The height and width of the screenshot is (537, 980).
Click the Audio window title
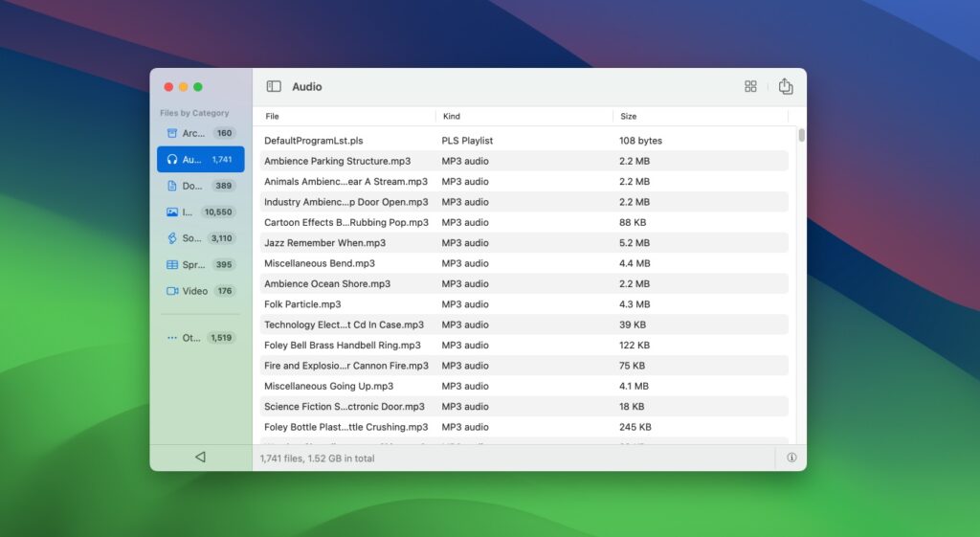coord(307,87)
